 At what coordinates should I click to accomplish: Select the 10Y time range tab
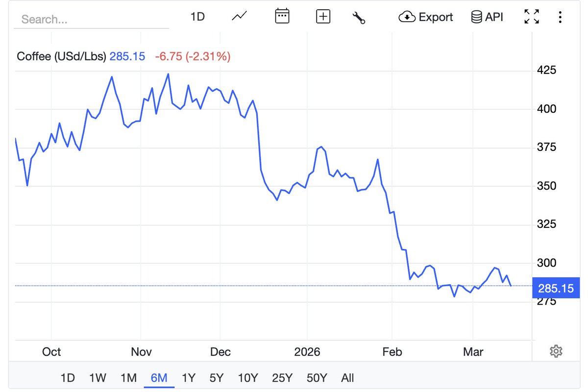[248, 378]
